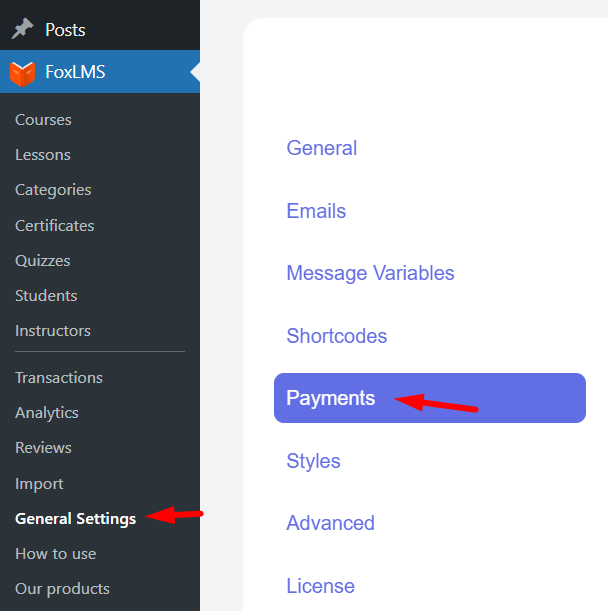This screenshot has width=608, height=611.
Task: Select the Emails settings tab
Action: click(316, 211)
